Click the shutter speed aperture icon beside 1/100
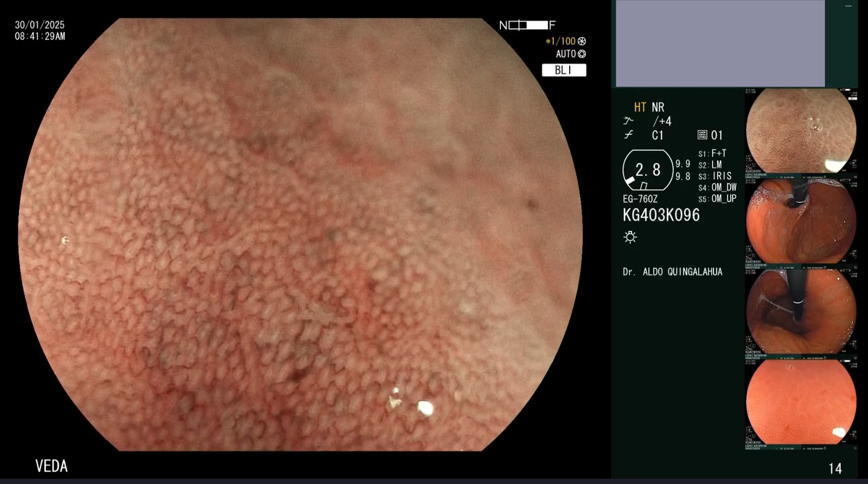868x484 pixels. [582, 41]
